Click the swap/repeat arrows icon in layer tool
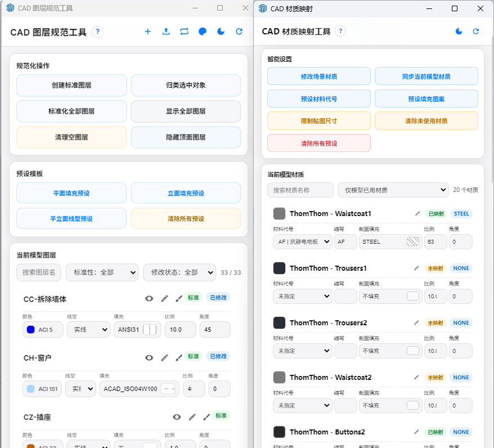The image size is (494, 448). pos(185,32)
